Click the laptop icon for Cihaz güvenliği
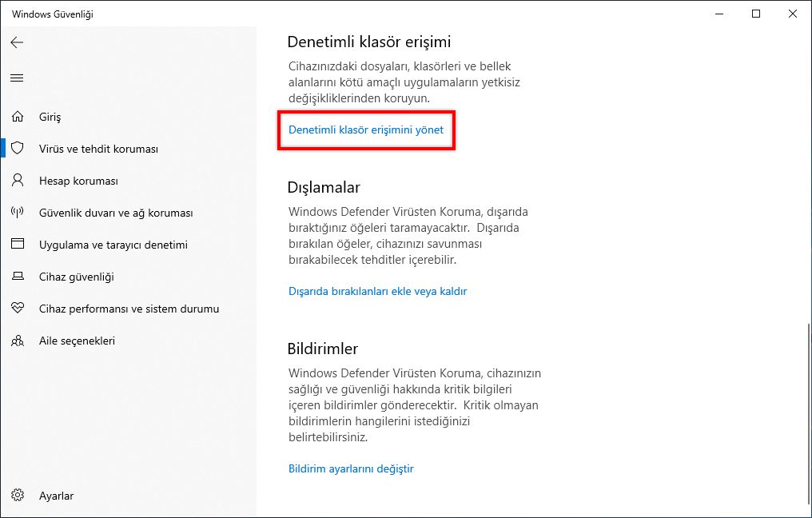Screen dimensions: 812x518 pos(18,277)
